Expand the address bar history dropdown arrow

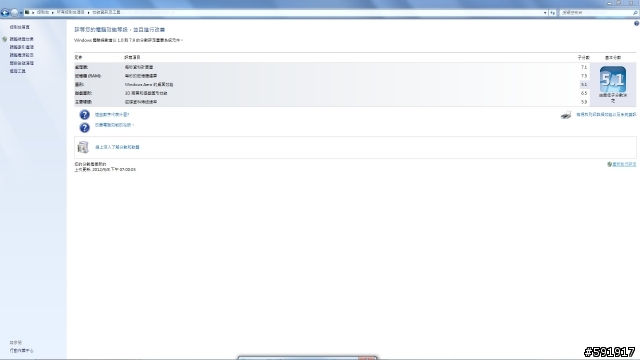tap(545, 13)
